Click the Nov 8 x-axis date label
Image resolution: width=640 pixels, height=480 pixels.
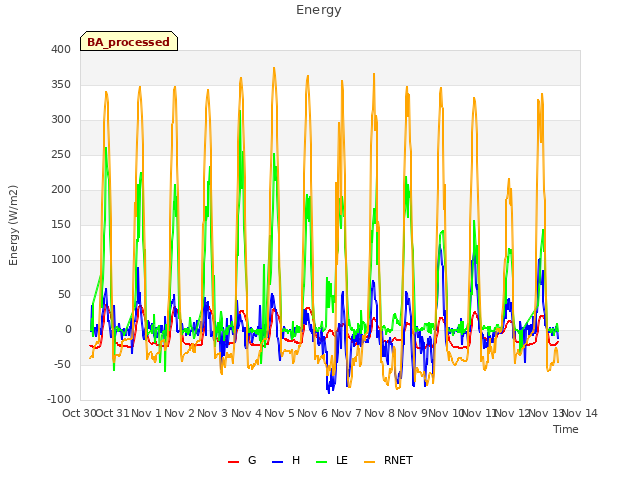[380, 413]
